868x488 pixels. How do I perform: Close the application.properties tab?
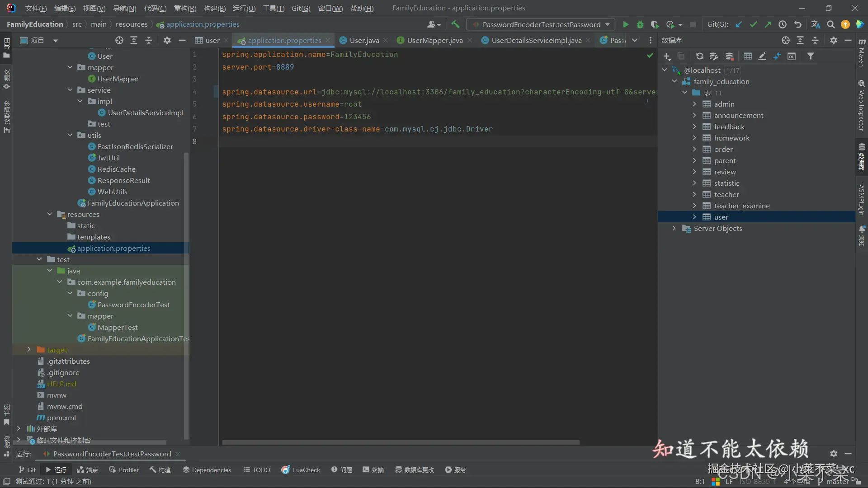click(x=328, y=40)
